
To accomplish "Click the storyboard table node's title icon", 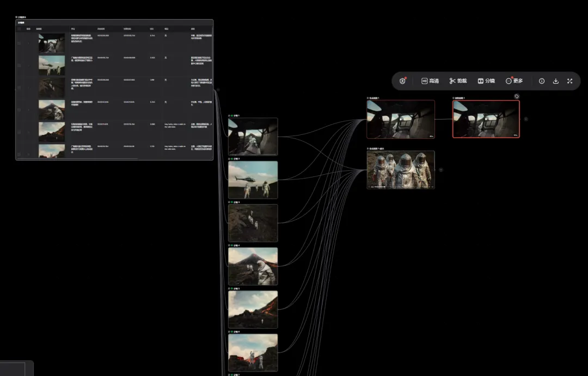I will (16, 17).
